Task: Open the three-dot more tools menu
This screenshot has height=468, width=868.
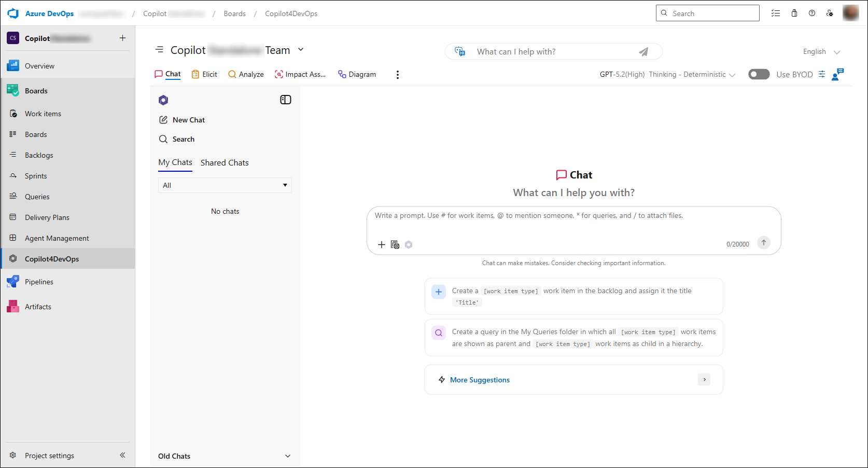Action: tap(398, 75)
